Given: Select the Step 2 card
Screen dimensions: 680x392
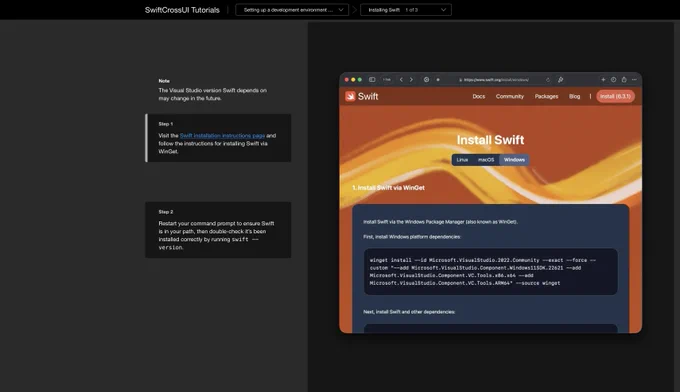Looking at the screenshot, I should point(218,230).
